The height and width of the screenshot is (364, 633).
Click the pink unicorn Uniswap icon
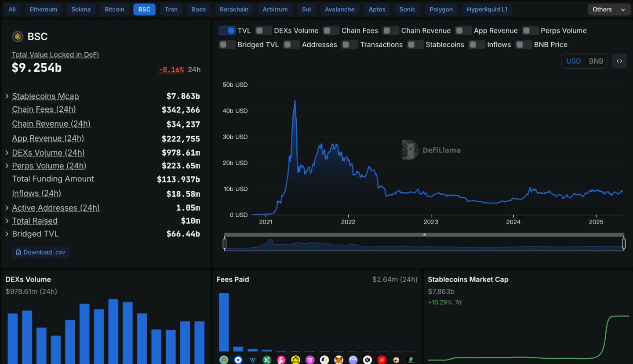[x=281, y=360]
